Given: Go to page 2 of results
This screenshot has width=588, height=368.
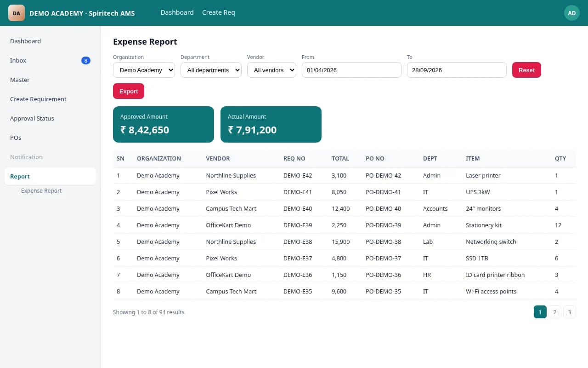Looking at the screenshot, I should coord(555,312).
